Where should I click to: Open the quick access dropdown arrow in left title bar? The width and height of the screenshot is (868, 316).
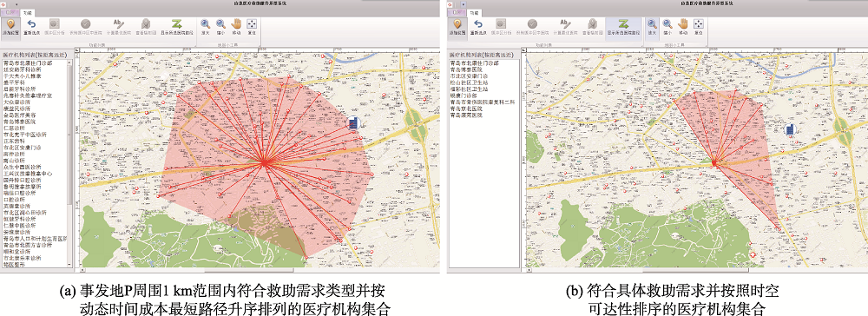(x=17, y=3)
